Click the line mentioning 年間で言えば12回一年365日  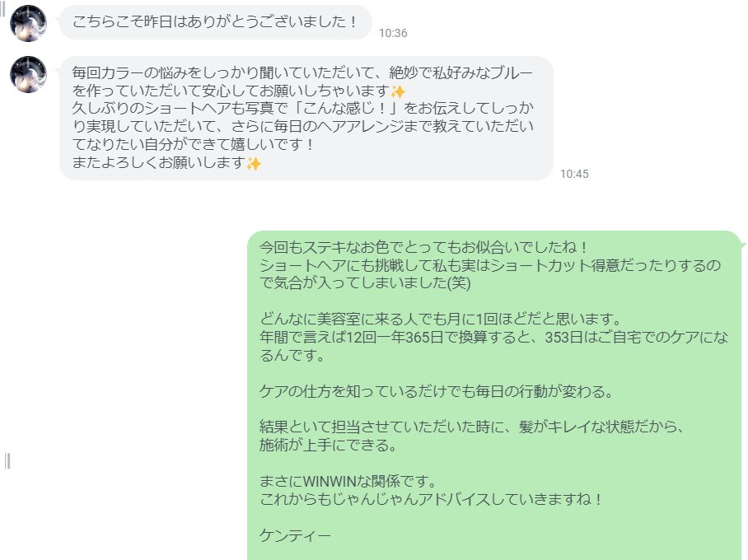[x=493, y=338]
